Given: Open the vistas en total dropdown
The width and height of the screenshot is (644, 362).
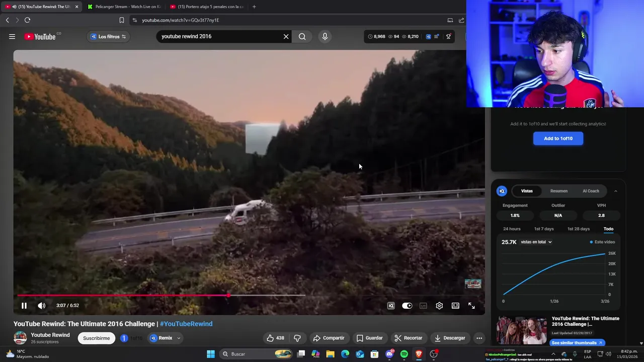Looking at the screenshot, I should pos(536,242).
